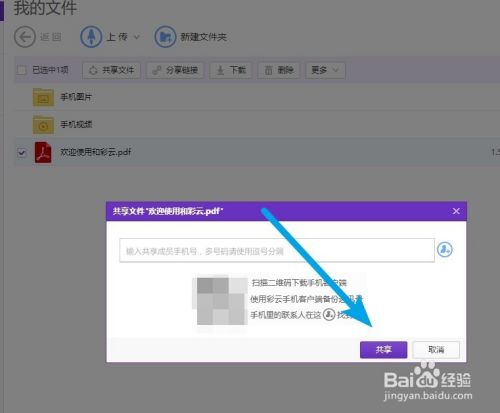Screen dimensions: 500x413
Task: Close the 共享文件 dialog
Action: [x=456, y=211]
